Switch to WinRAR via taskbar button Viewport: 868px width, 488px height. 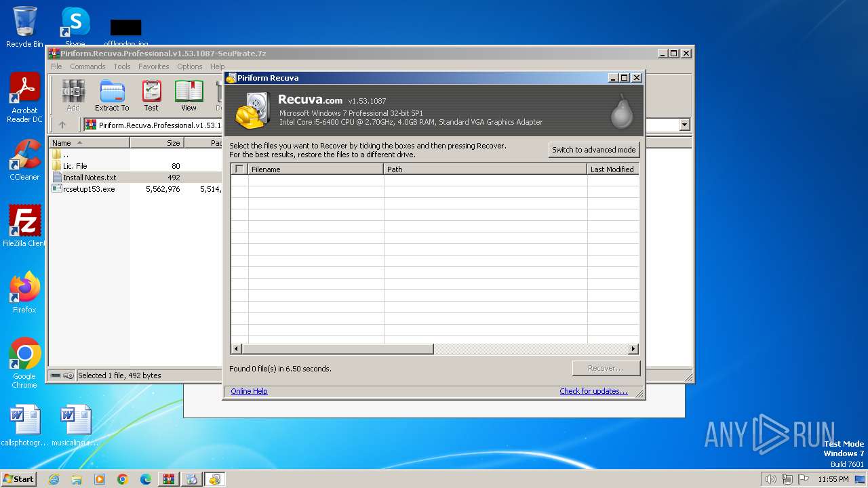[x=169, y=479]
